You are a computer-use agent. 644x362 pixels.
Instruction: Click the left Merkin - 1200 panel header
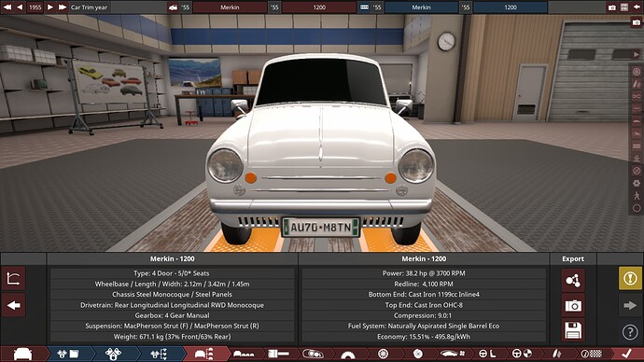[172, 259]
